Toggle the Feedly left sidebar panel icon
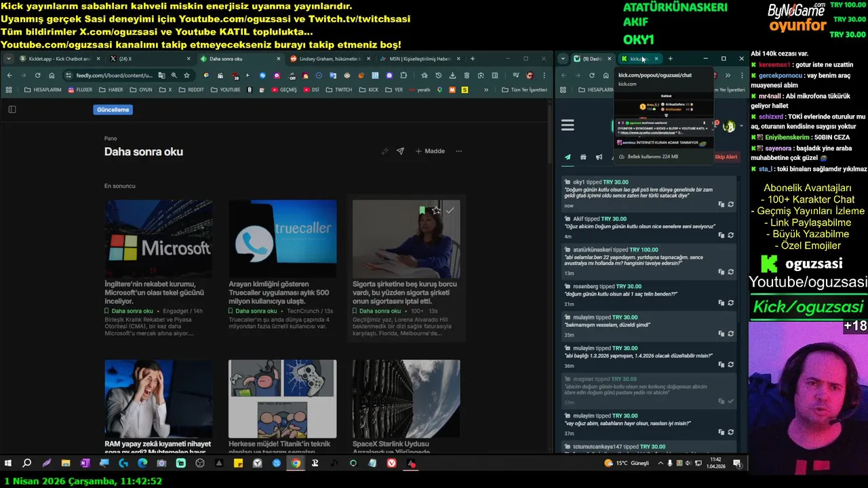This screenshot has height=488, width=868. [x=12, y=109]
